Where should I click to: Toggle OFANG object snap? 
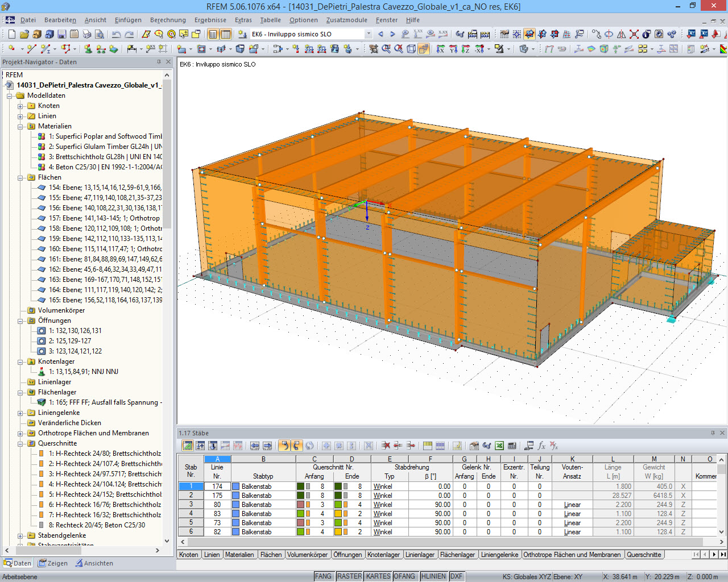click(x=405, y=576)
